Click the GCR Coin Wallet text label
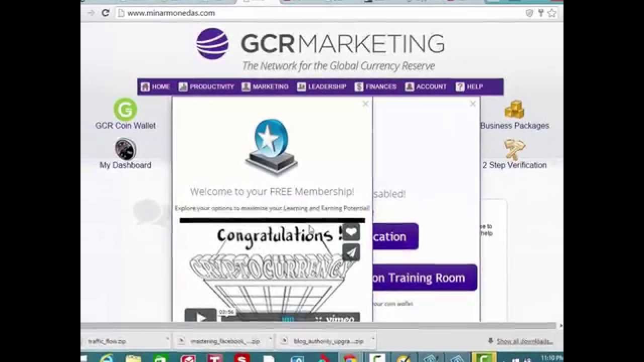644x362 pixels. click(x=125, y=126)
